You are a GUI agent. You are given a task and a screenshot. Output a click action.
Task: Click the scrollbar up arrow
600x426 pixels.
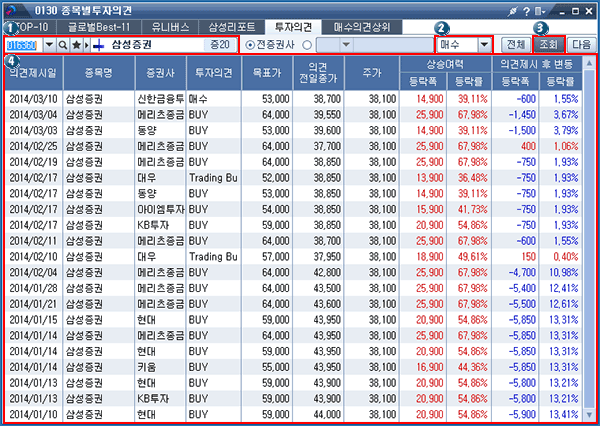(x=589, y=63)
